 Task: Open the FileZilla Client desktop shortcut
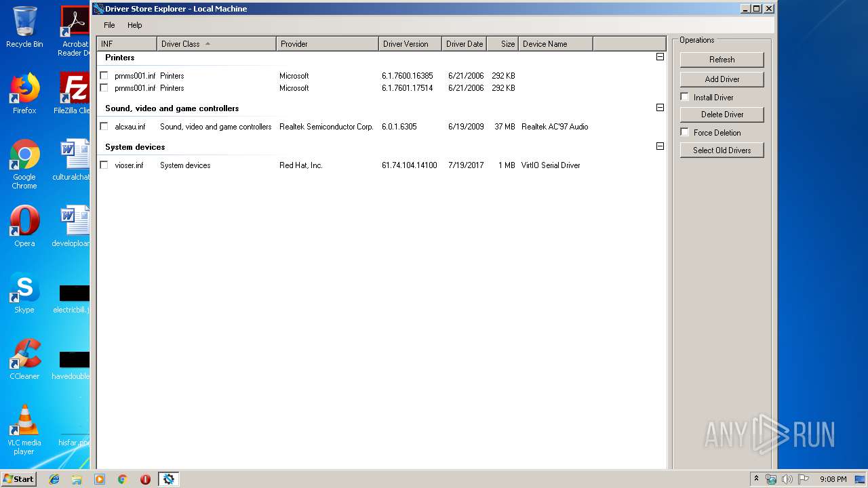73,94
